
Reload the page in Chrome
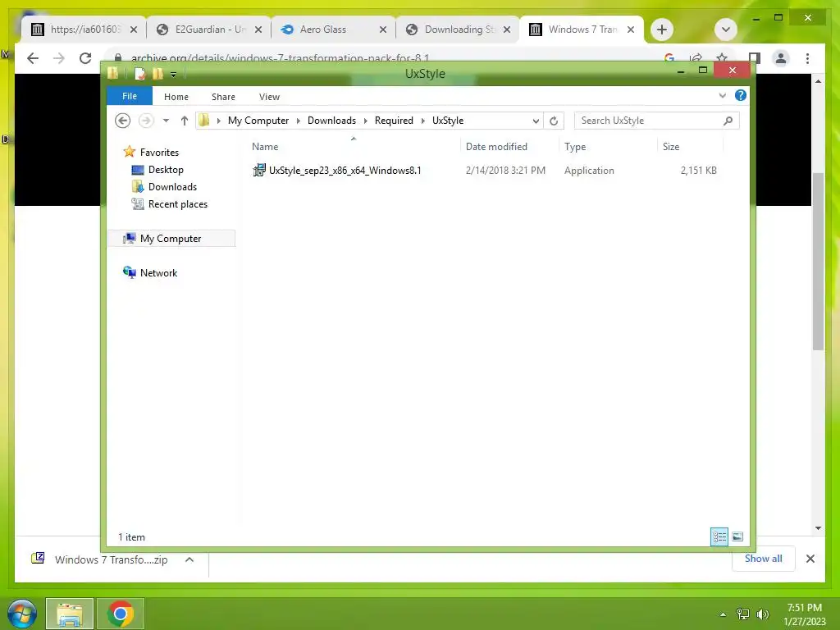(85, 58)
